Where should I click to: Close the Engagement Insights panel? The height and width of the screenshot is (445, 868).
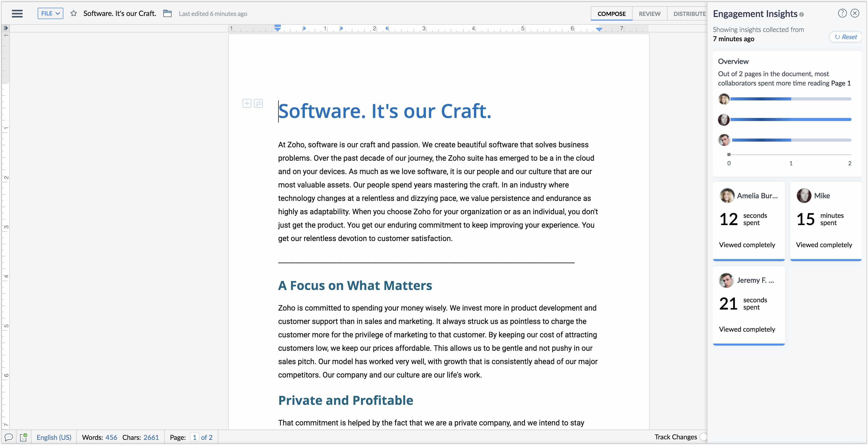pos(855,13)
